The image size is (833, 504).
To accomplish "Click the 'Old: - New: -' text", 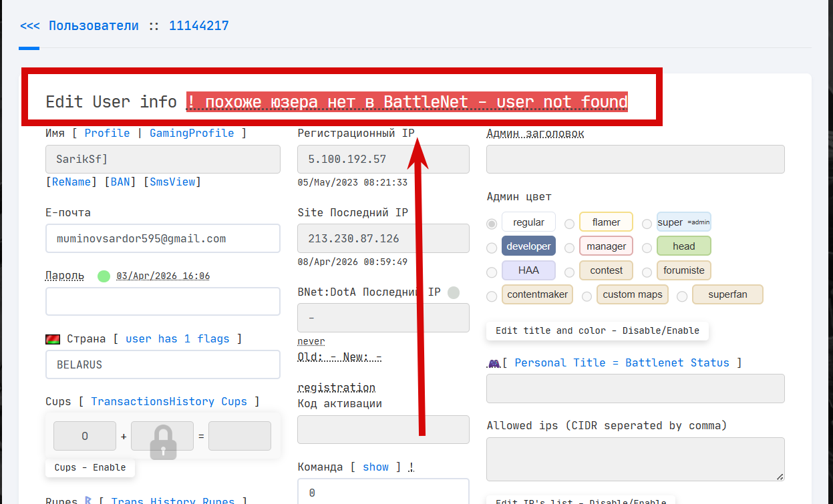I will pyautogui.click(x=339, y=356).
